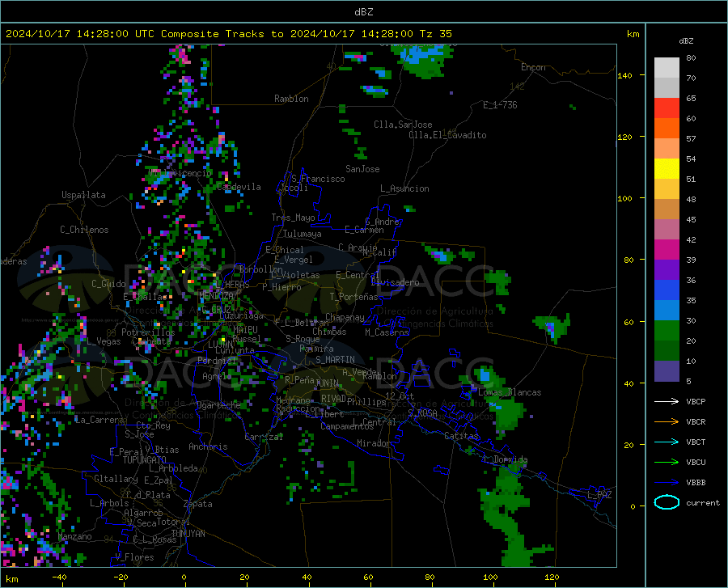Screen dimensions: 728x588
Task: Click the Catitas label
Action: tap(461, 436)
